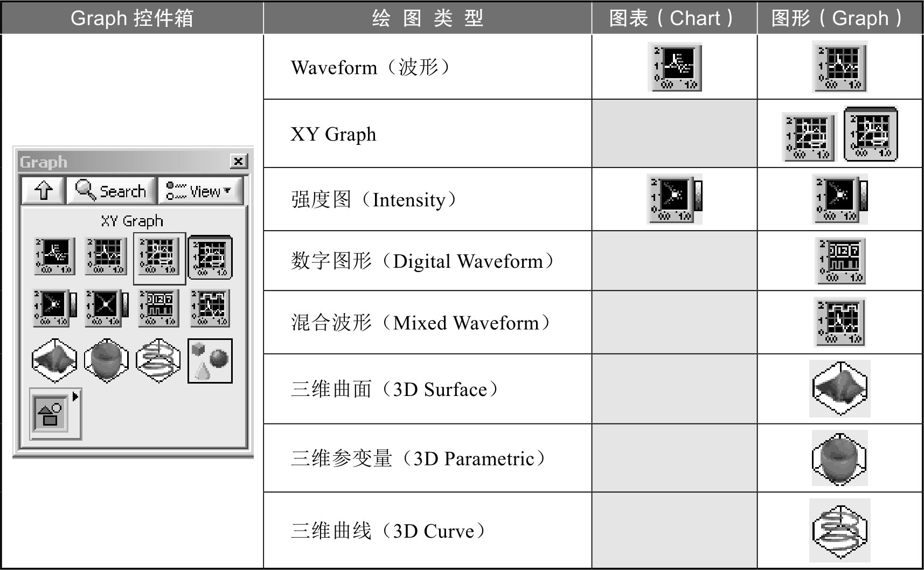This screenshot has width=924, height=570.
Task: Click the '数字图形（Digital Waveform）' row label
Action: pyautogui.click(x=423, y=261)
